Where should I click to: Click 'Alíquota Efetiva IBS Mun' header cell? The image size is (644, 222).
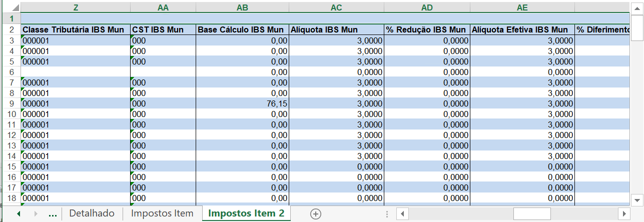[522, 29]
